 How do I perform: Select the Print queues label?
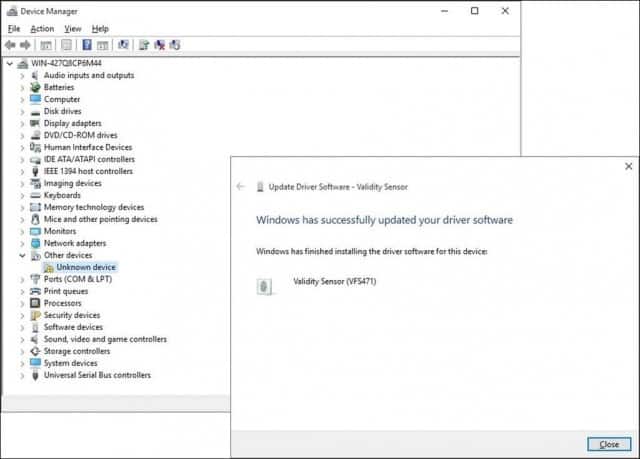pyautogui.click(x=66, y=291)
